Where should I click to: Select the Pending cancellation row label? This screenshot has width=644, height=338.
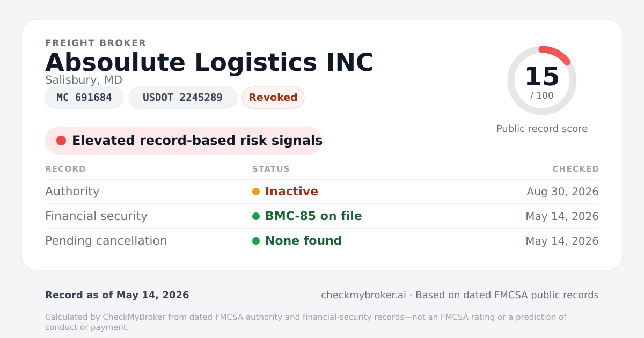point(106,241)
